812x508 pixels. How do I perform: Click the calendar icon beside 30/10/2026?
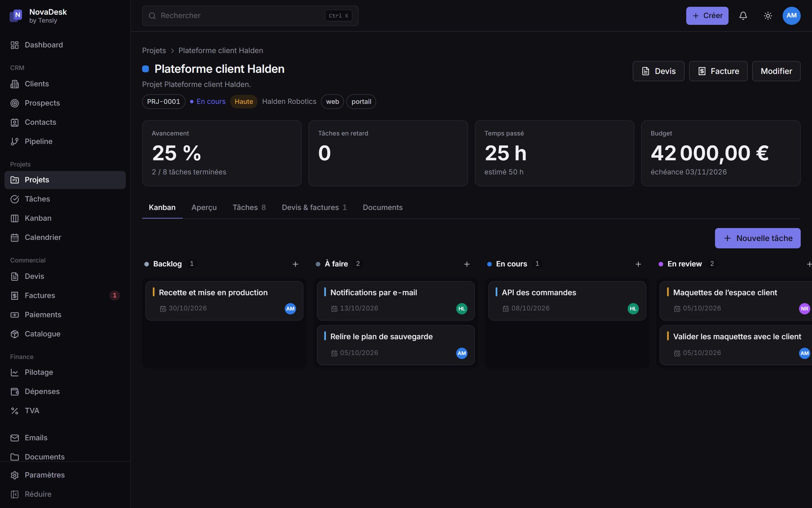tap(163, 309)
